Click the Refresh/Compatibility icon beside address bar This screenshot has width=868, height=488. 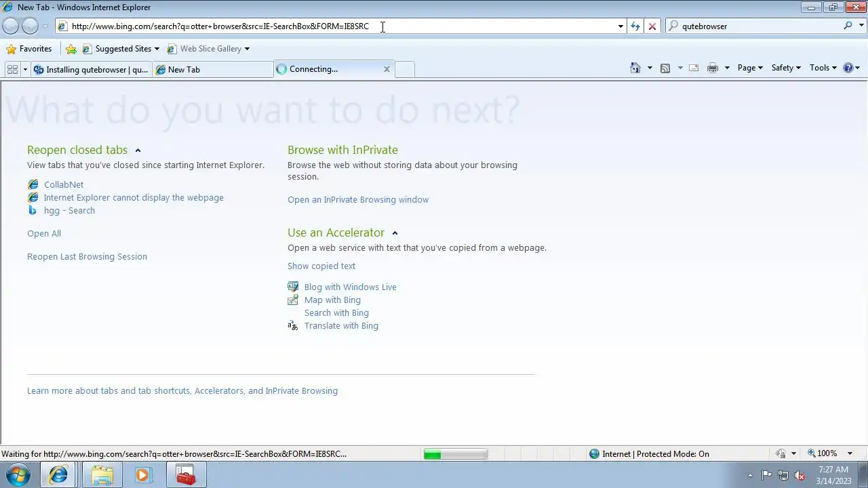(x=635, y=26)
